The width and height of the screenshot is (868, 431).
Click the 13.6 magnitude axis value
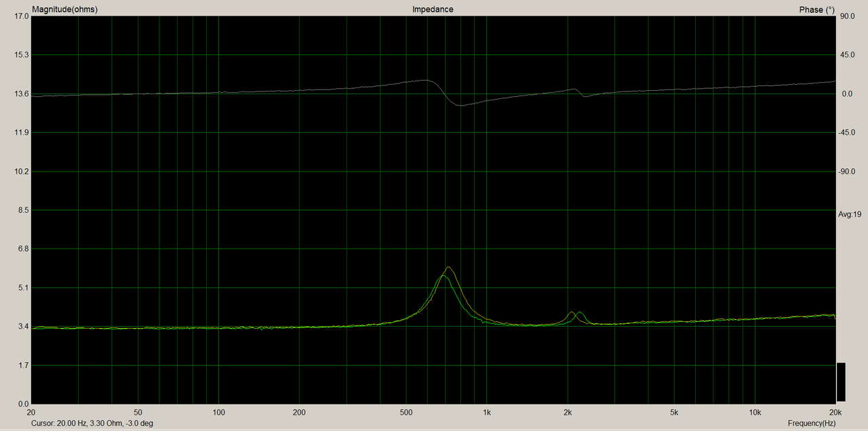point(21,94)
